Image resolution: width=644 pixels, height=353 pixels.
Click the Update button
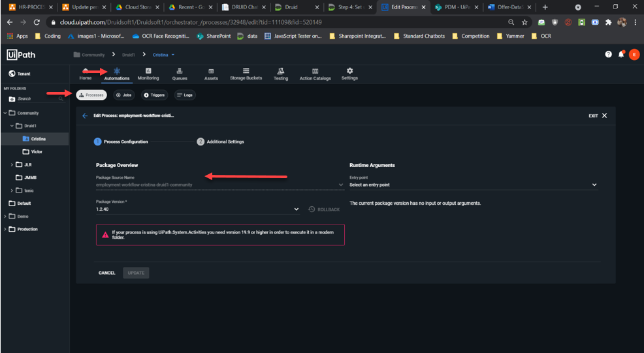coord(136,273)
